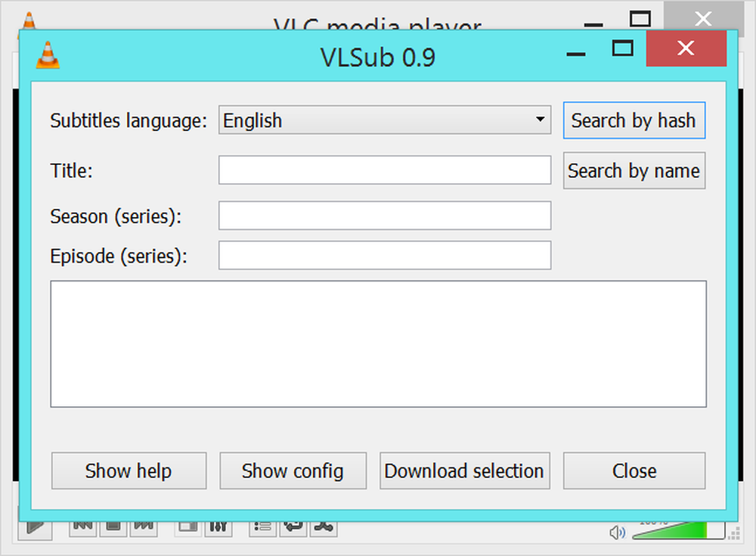
Task: Open the Subtitles language dropdown
Action: [x=384, y=120]
